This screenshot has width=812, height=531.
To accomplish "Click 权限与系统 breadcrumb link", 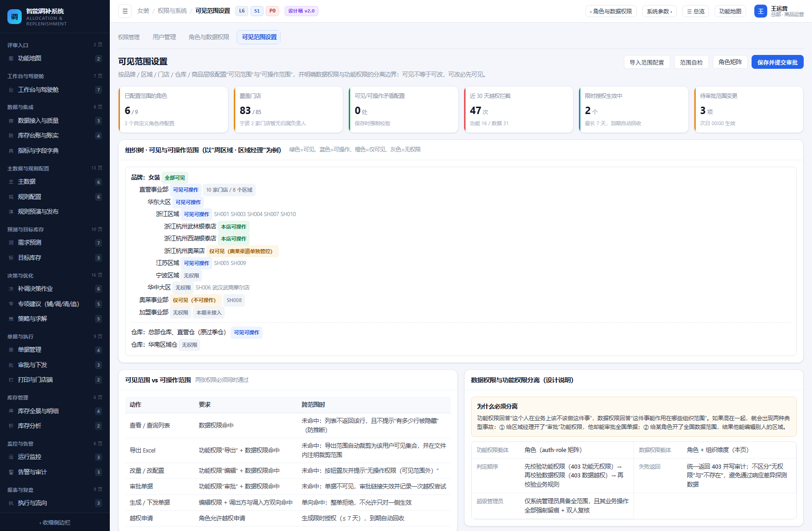I will pos(172,11).
